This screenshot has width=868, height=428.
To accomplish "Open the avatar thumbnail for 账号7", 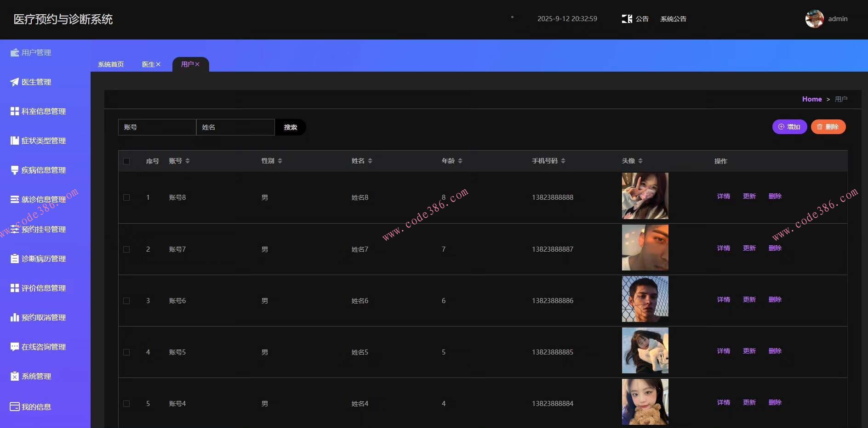I will (x=645, y=248).
